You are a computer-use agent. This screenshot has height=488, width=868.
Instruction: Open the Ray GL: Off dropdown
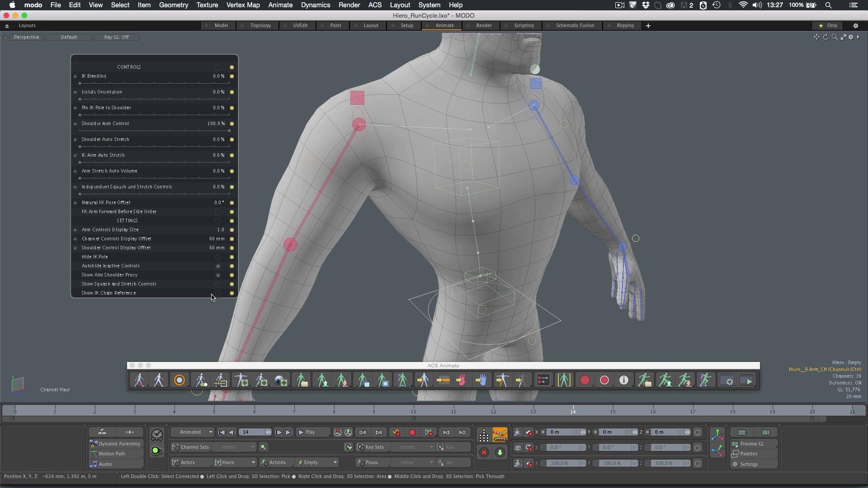point(116,37)
